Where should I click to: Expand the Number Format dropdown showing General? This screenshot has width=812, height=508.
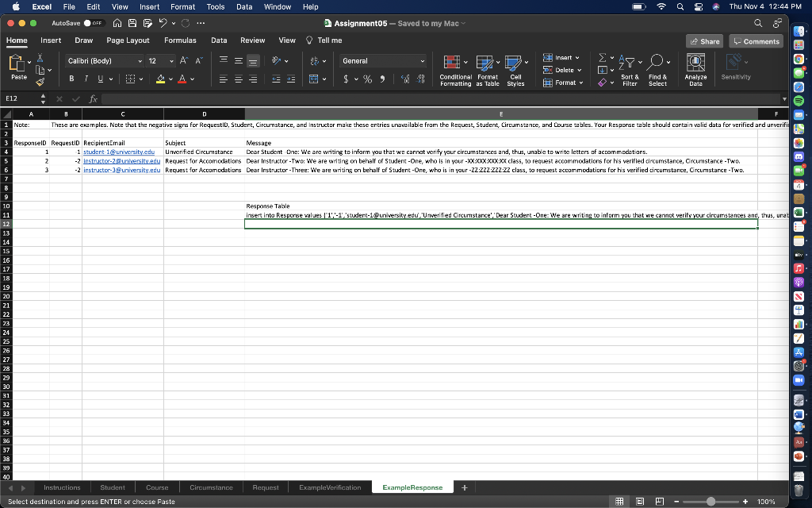[x=422, y=61]
